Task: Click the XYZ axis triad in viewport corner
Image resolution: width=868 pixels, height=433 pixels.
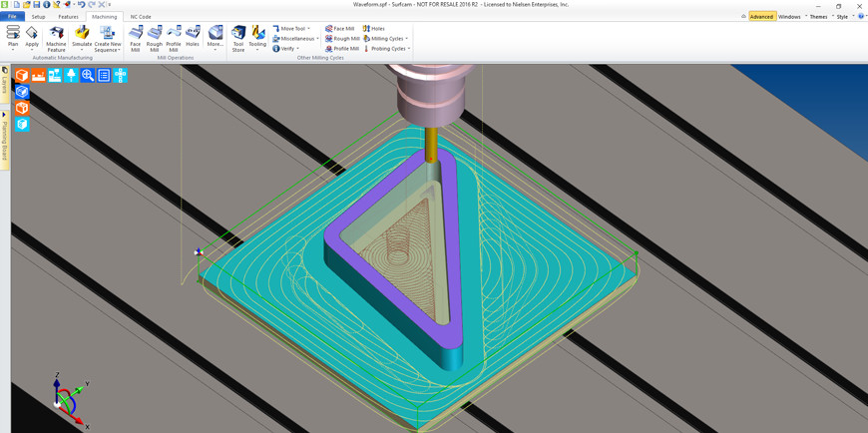Action: coord(71,402)
